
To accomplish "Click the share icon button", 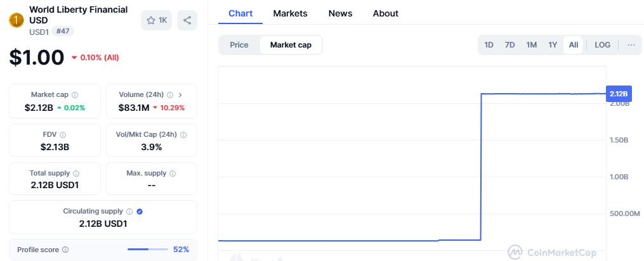I will (187, 20).
